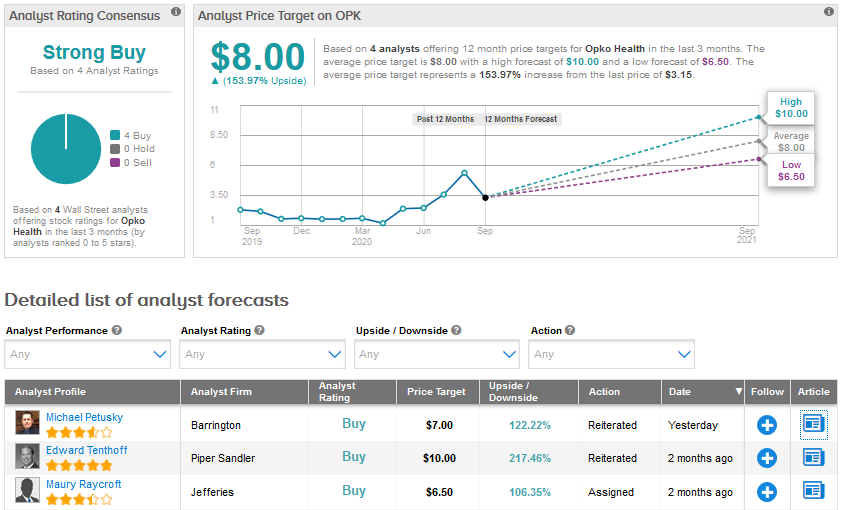The width and height of the screenshot is (844, 510).
Task: Click the Average $8.00 forecast label
Action: [791, 142]
